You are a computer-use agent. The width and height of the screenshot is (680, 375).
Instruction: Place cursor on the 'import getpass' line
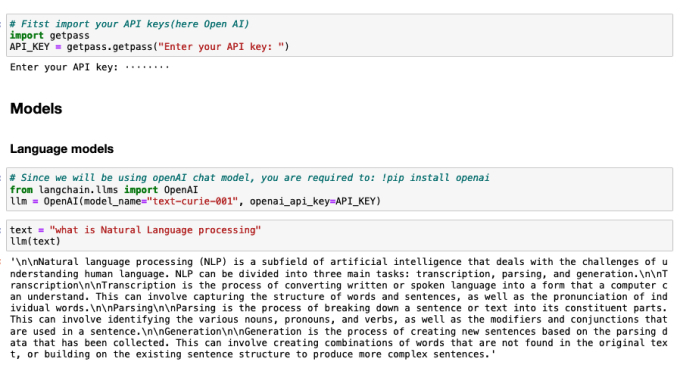49,36
